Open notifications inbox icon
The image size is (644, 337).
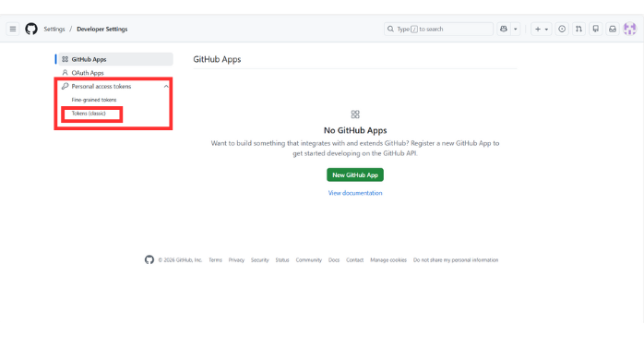click(613, 30)
